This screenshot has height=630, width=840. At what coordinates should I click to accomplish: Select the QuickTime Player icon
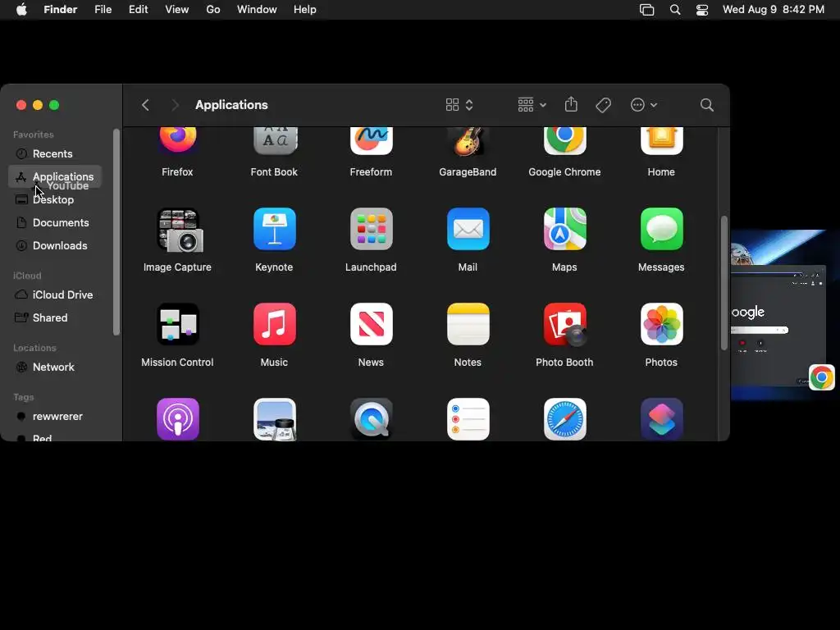(x=372, y=419)
